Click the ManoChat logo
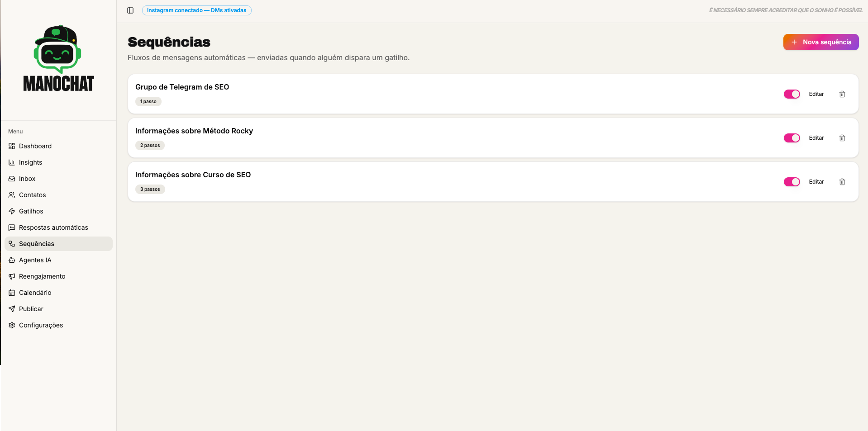868x431 pixels. (58, 58)
